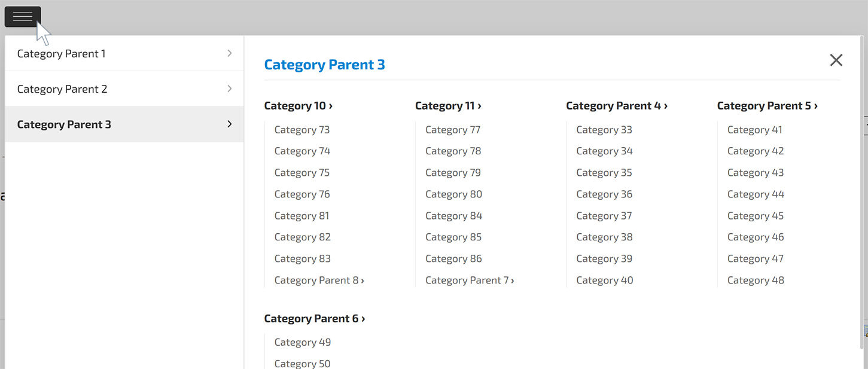Image resolution: width=868 pixels, height=369 pixels.
Task: Choose Category 80 link
Action: (453, 194)
